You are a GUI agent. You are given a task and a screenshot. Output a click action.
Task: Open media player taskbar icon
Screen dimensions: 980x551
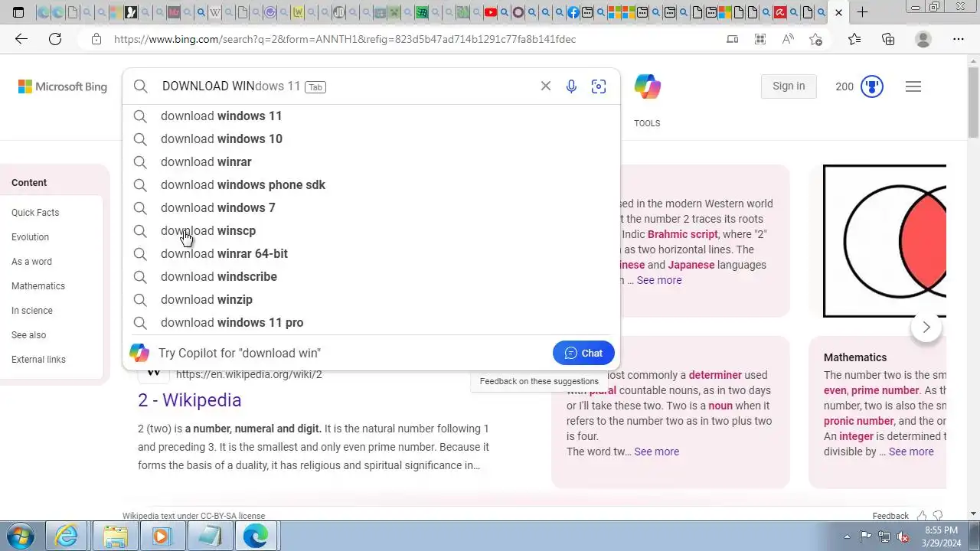coord(161,536)
